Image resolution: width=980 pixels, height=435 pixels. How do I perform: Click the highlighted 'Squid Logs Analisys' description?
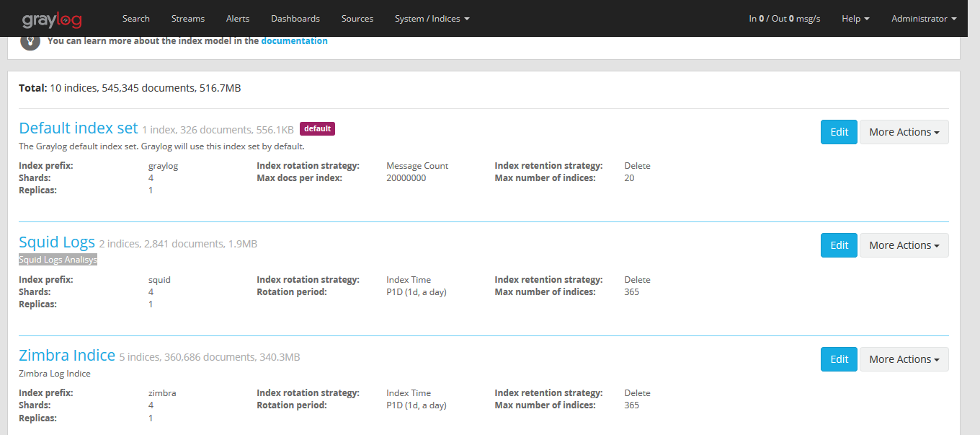(58, 260)
